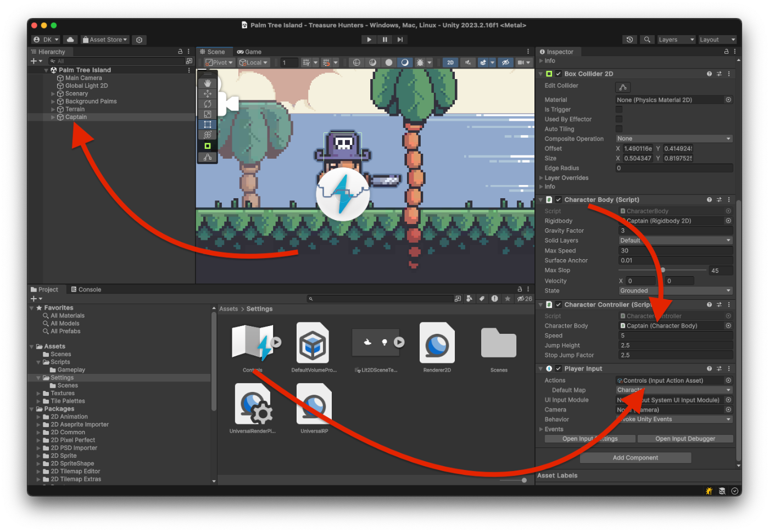Click the Open Input Debugger button

pos(685,439)
